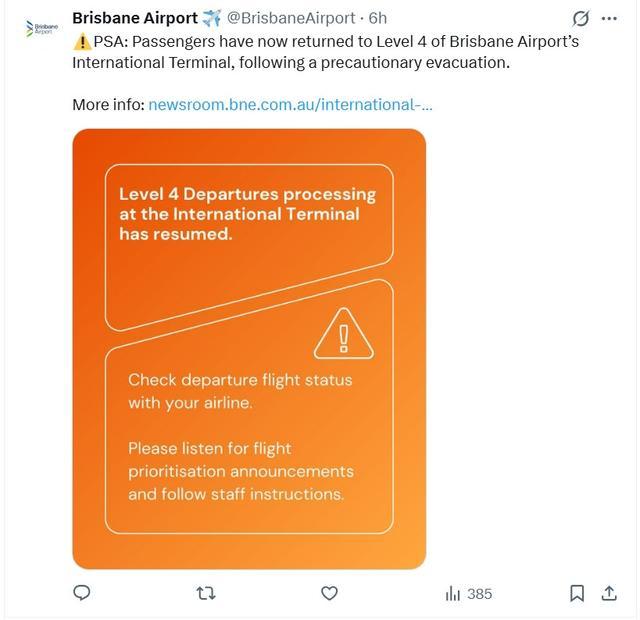Bookmark this Brisbane Airport post
640x620 pixels.
pos(577,593)
